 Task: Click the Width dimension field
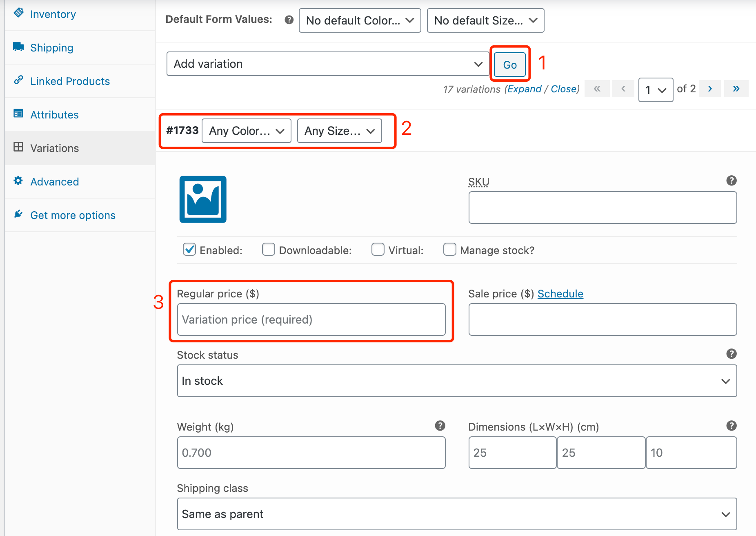[x=601, y=453]
